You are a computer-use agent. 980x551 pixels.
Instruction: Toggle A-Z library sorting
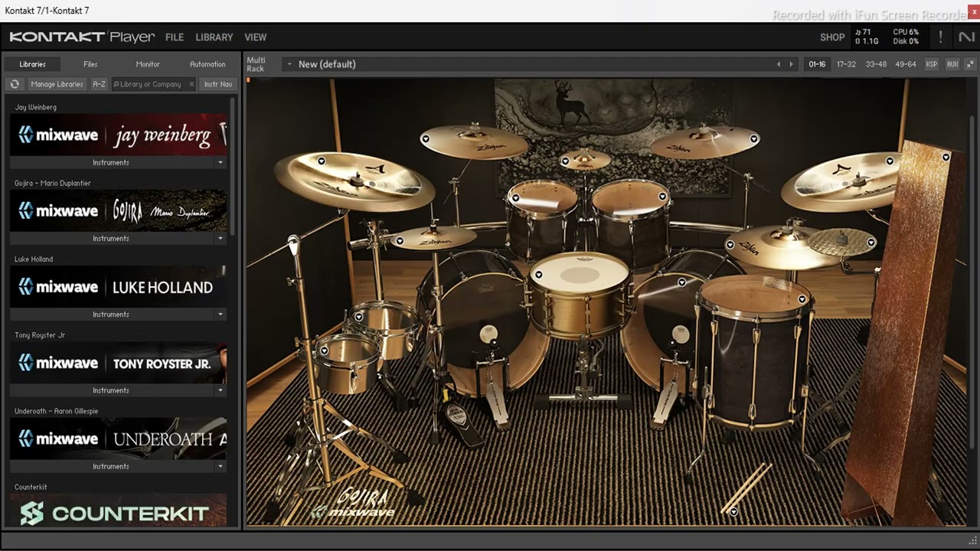click(100, 84)
